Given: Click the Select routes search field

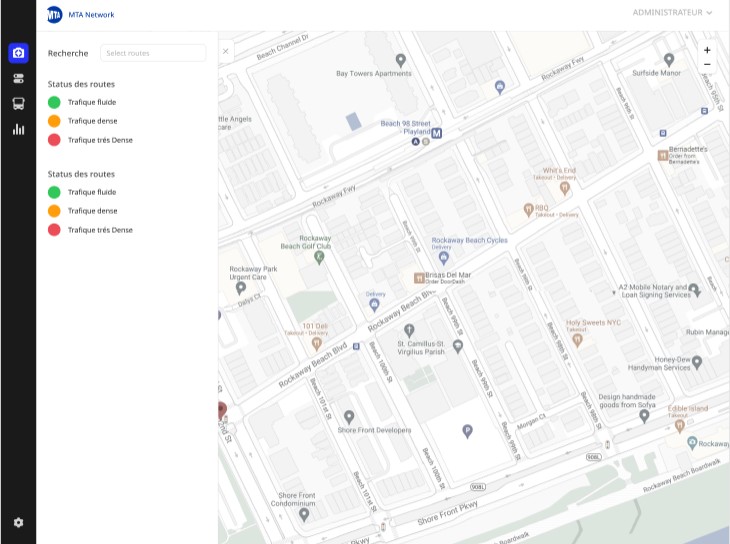Looking at the screenshot, I should 153,53.
